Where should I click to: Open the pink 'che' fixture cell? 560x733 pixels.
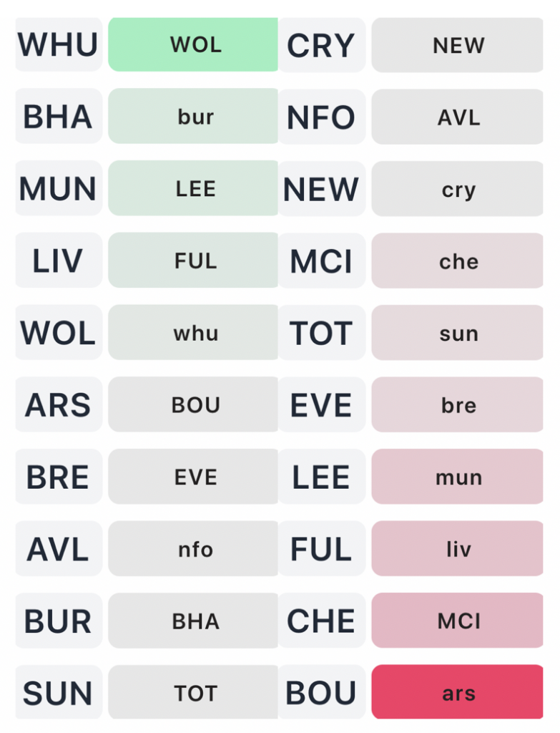point(457,261)
